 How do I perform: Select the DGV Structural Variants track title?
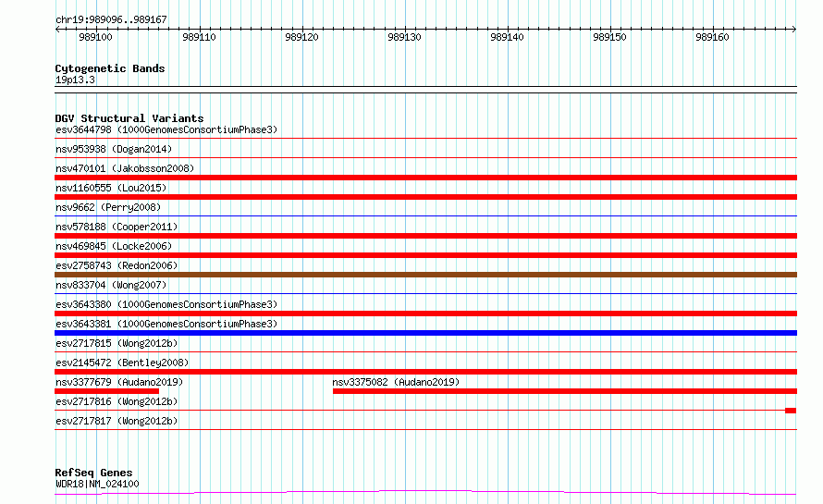[129, 118]
